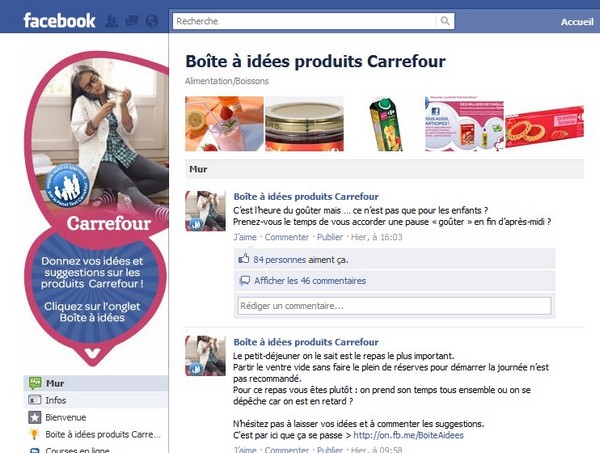Image resolution: width=600 pixels, height=453 pixels.
Task: Open the friend requests icon in header
Action: click(x=111, y=21)
